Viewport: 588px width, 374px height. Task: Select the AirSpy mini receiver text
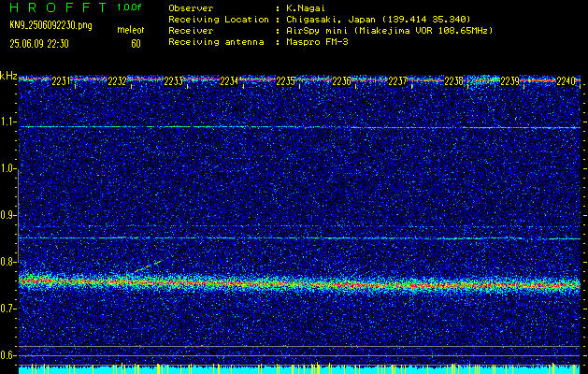pos(389,30)
